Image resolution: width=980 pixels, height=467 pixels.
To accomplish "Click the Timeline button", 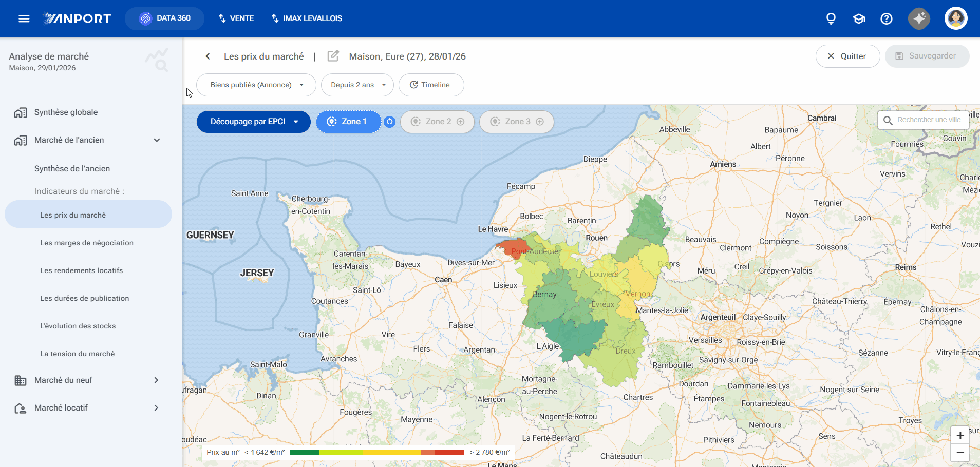I will point(431,85).
